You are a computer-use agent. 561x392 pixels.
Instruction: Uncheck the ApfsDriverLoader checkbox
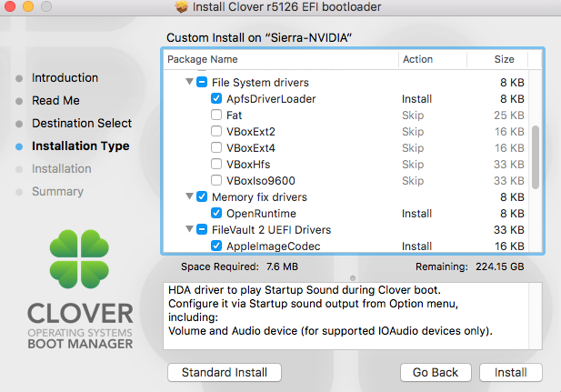coord(216,98)
